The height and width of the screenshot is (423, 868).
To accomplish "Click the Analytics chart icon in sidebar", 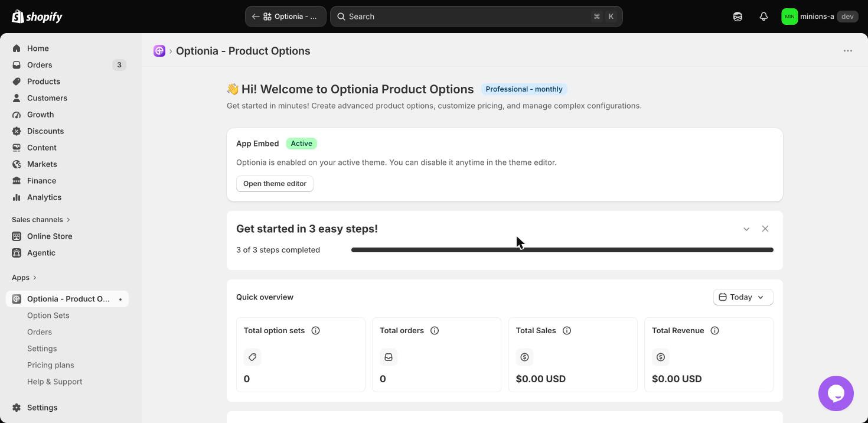I will (17, 197).
